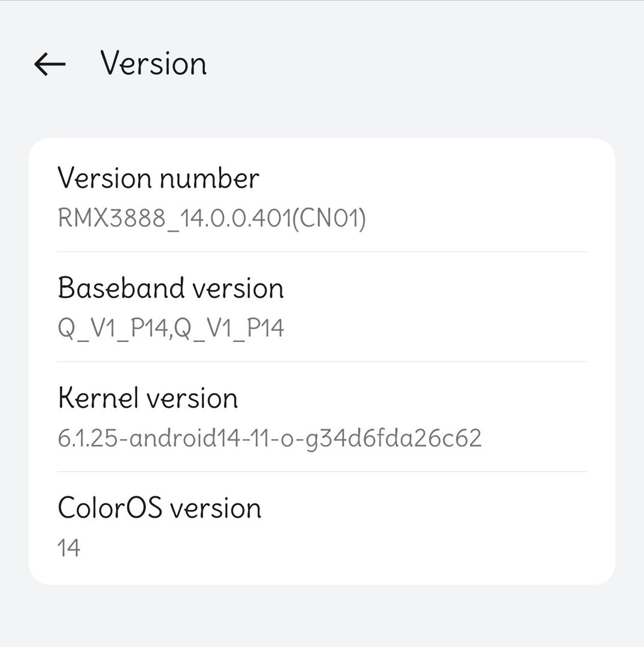Click the g34d6fda26c62 kernel hash
The width and height of the screenshot is (644, 647).
407,439
